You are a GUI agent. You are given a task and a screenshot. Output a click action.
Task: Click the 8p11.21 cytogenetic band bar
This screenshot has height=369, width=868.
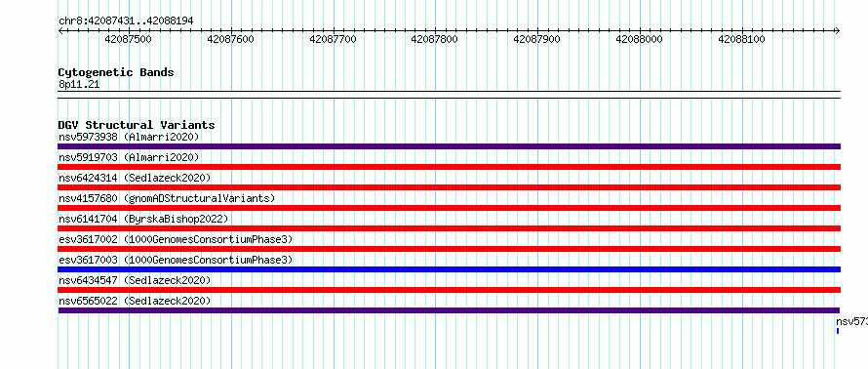[x=449, y=95]
